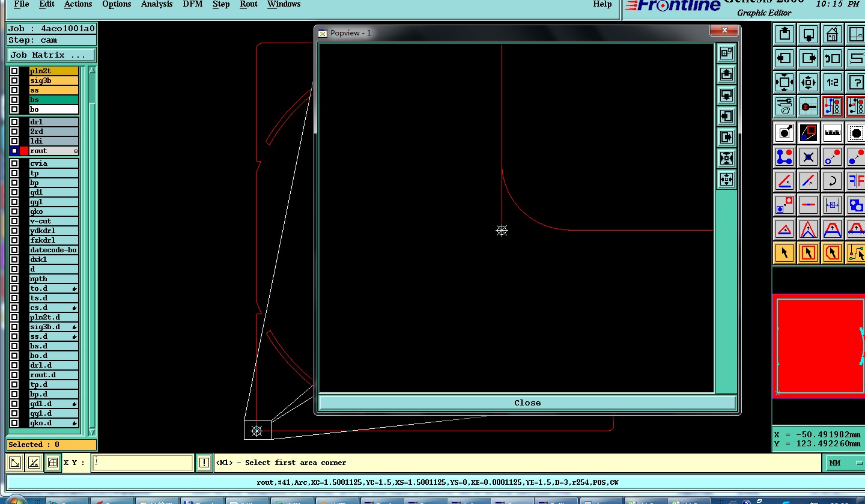This screenshot has height=504, width=865.
Task: Click the pan down icon in main toolbar
Action: 809,34
